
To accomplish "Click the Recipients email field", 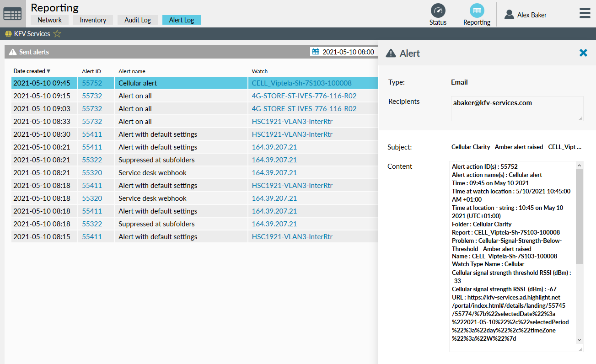I will click(x=517, y=108).
